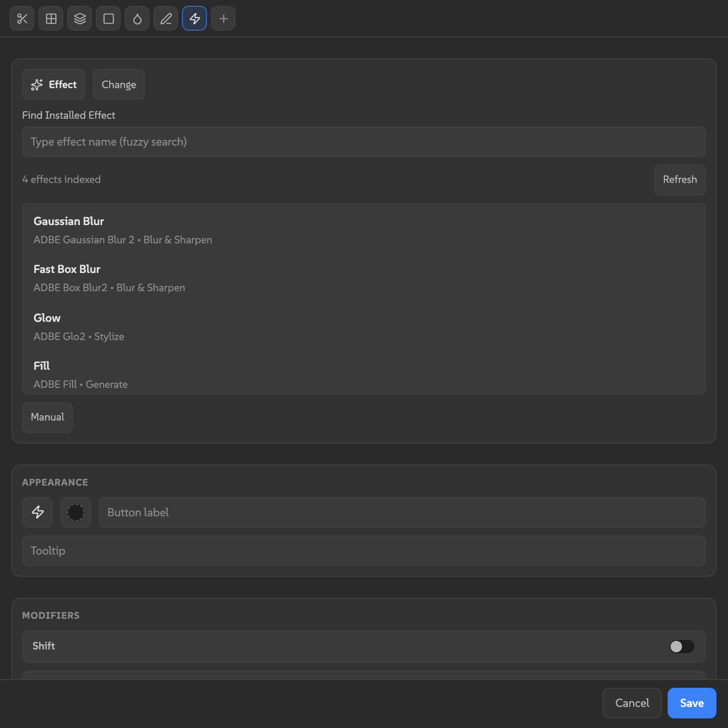The height and width of the screenshot is (728, 728).
Task: Open the Change effect selector
Action: coord(118,84)
